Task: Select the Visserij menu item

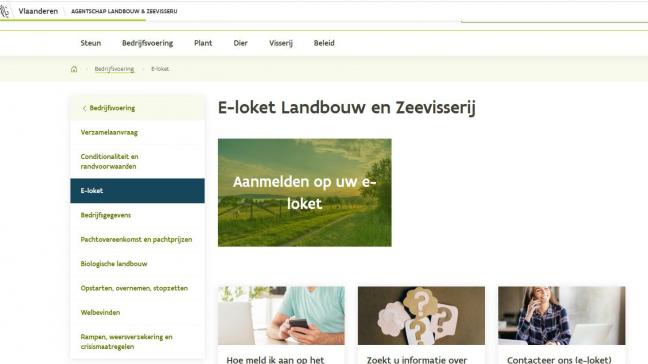Action: 281,43
